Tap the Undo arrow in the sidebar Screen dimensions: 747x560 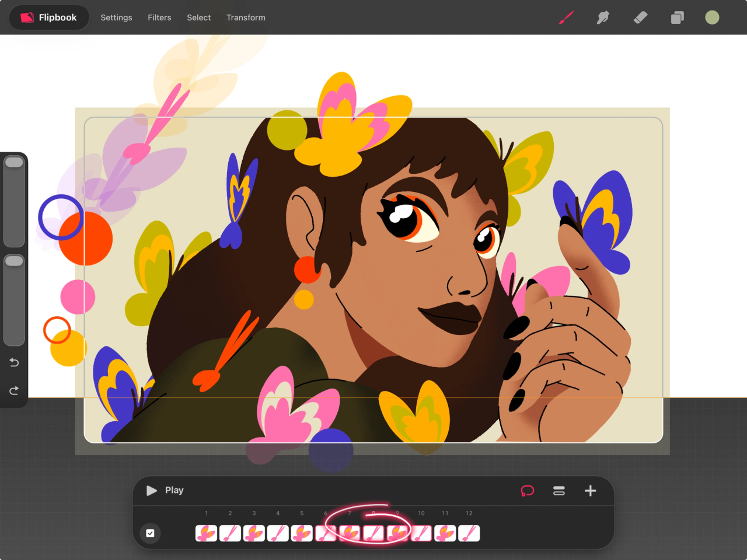click(x=14, y=362)
